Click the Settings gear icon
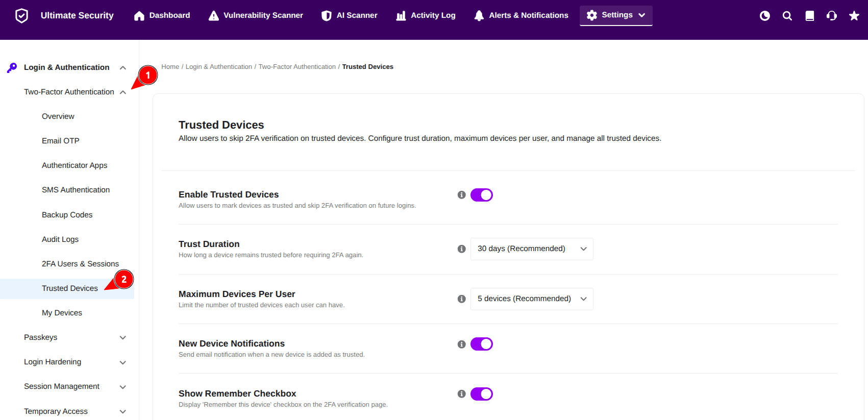Viewport: 868px width, 420px height. point(592,15)
